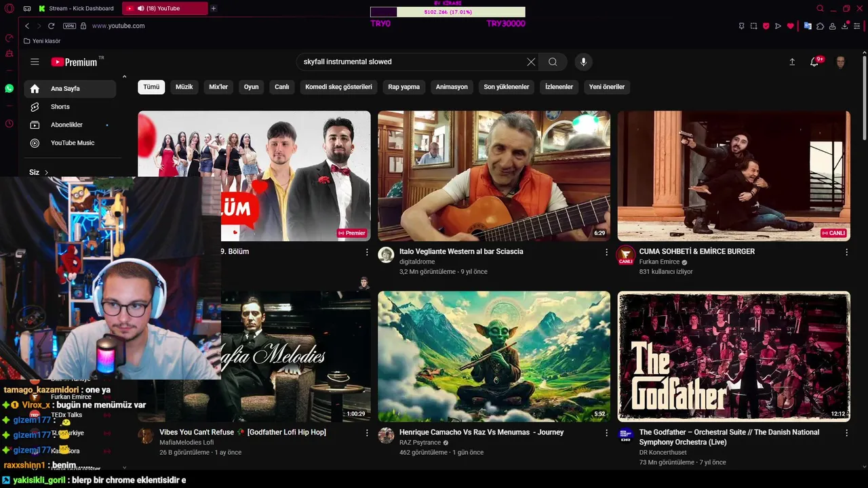
Task: Filter by Komedi skeç gösterileri chip
Action: [339, 87]
